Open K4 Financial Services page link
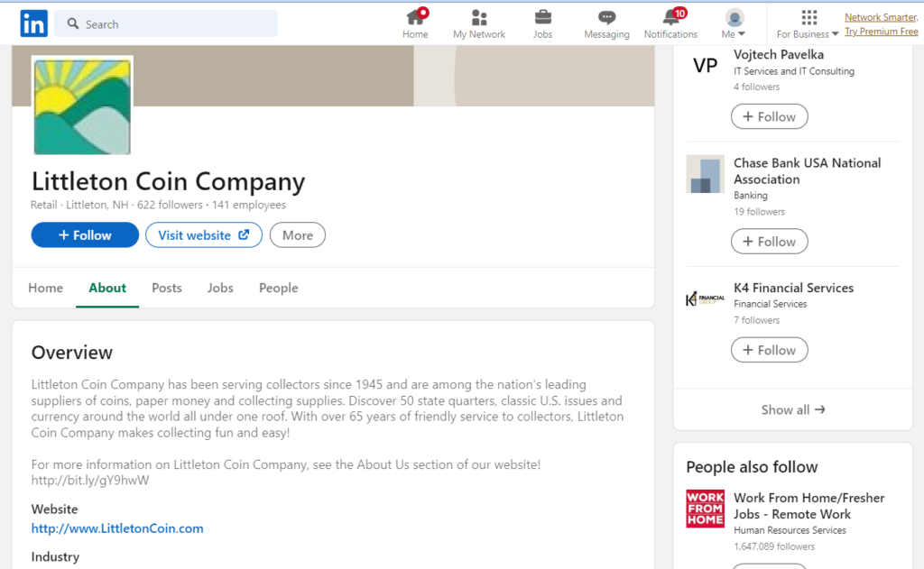The height and width of the screenshot is (569, 924). tap(793, 288)
